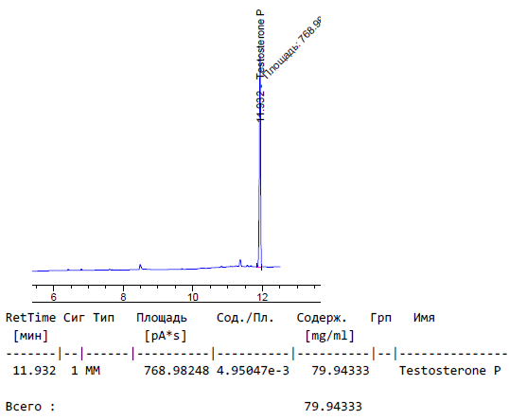The width and height of the screenshot is (509, 420).
Task: Click the Testosterone P name in table
Action: click(x=450, y=371)
